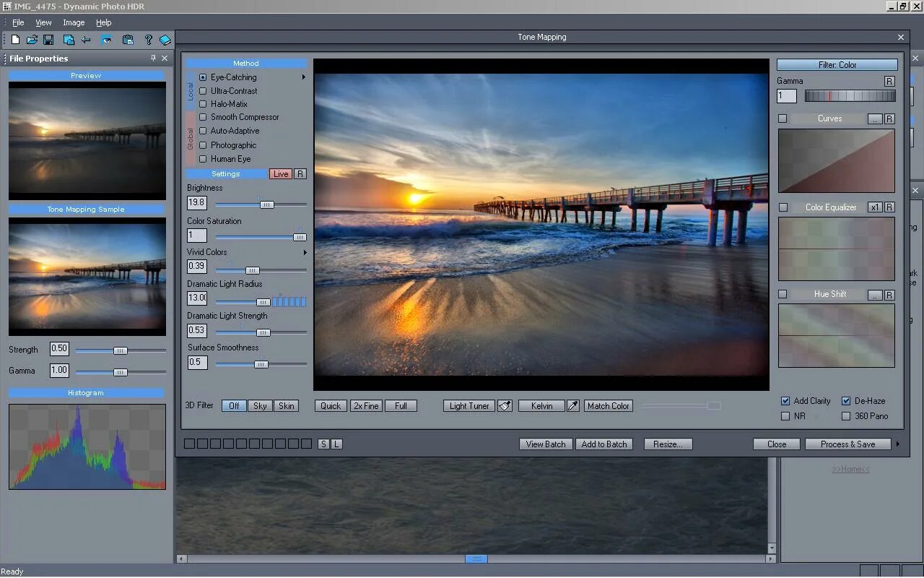Click the Brightness value field
Image resolution: width=924 pixels, height=578 pixels.
click(196, 203)
